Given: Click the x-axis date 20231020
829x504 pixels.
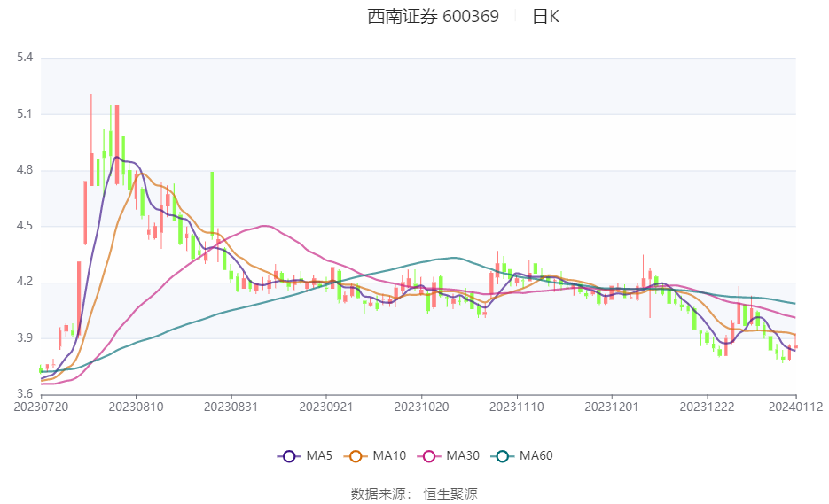Looking at the screenshot, I should 421,407.
